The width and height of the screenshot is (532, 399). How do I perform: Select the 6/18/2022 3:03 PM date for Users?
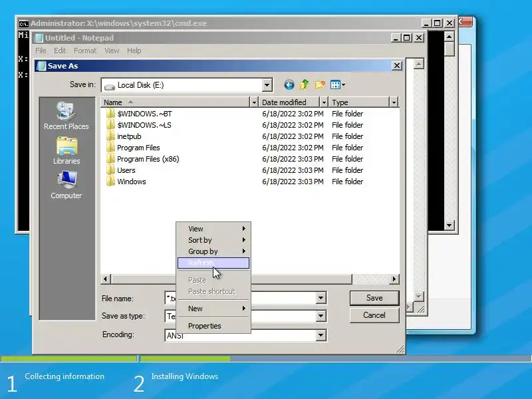[x=293, y=170]
